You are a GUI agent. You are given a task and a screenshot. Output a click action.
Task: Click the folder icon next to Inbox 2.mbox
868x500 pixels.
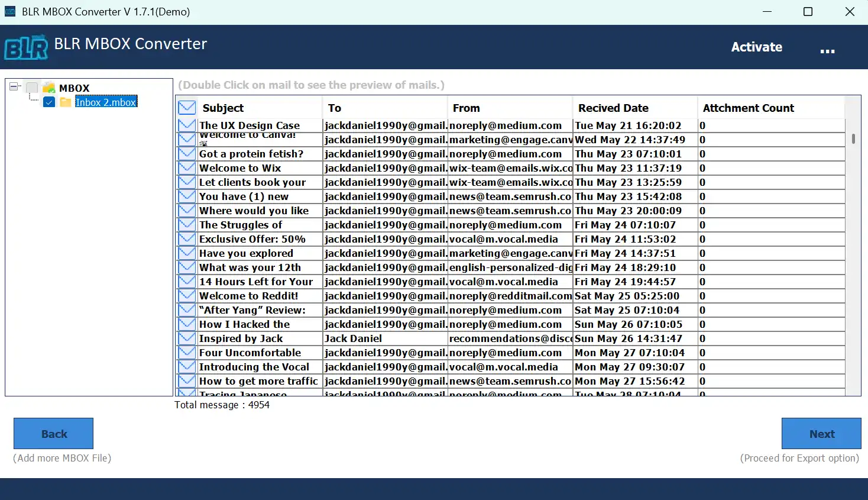pos(65,102)
